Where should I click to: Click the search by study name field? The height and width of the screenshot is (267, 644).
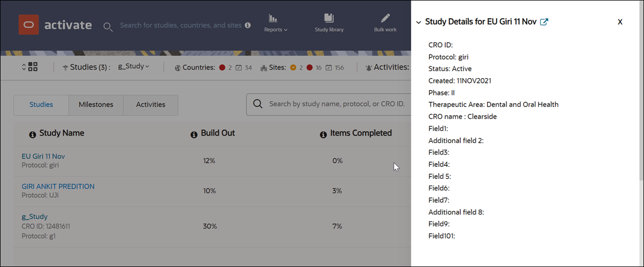(x=328, y=104)
